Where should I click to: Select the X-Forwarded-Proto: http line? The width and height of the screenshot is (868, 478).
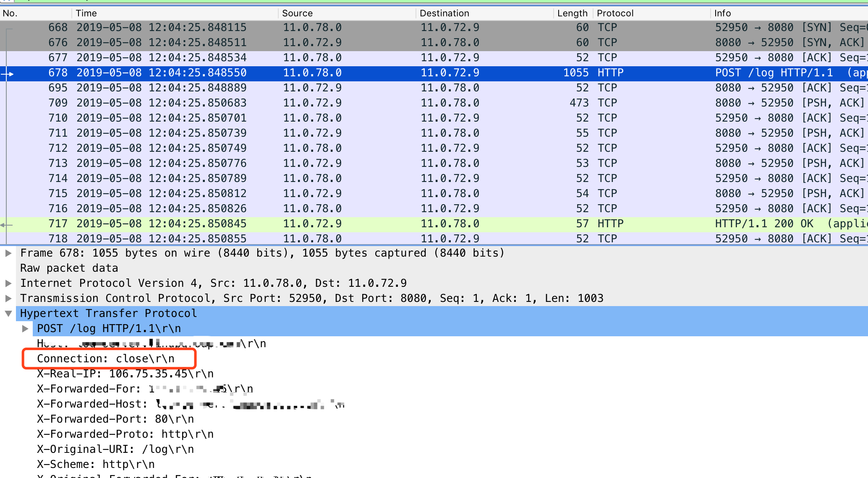pos(125,434)
